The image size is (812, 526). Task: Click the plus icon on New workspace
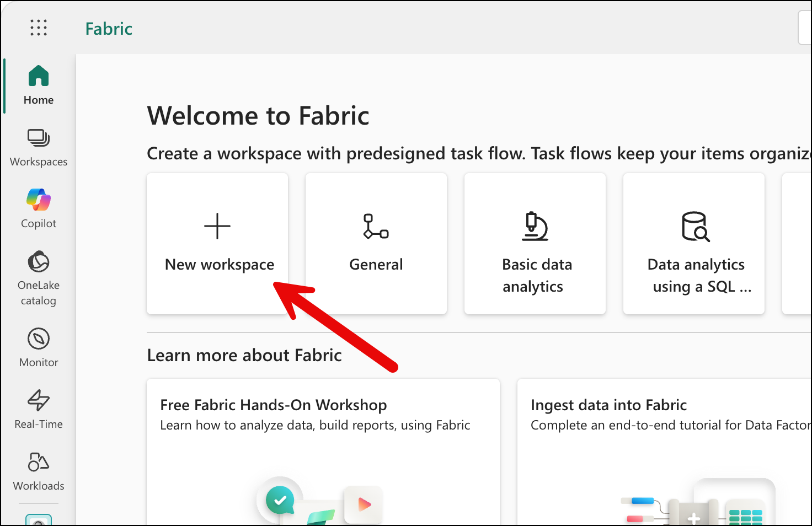click(x=217, y=226)
